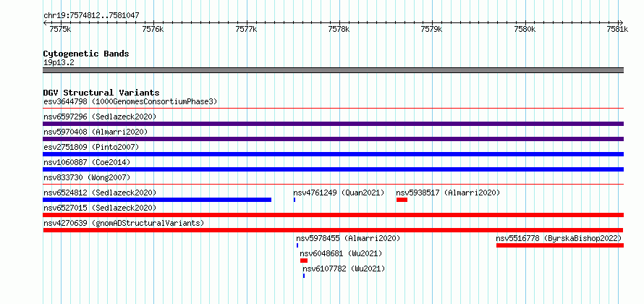644x304 pixels.
Task: Click the thin red nsv833730 variant line
Action: [333, 185]
